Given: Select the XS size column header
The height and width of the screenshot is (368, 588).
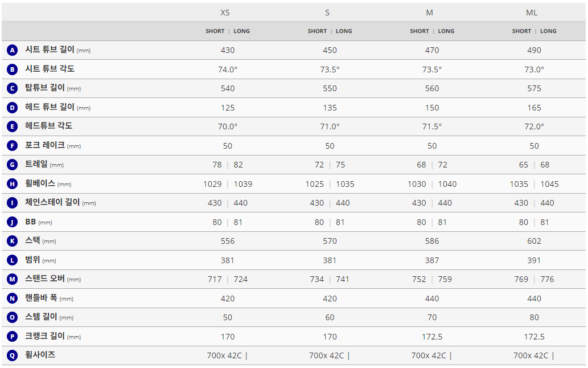Looking at the screenshot, I should (225, 13).
